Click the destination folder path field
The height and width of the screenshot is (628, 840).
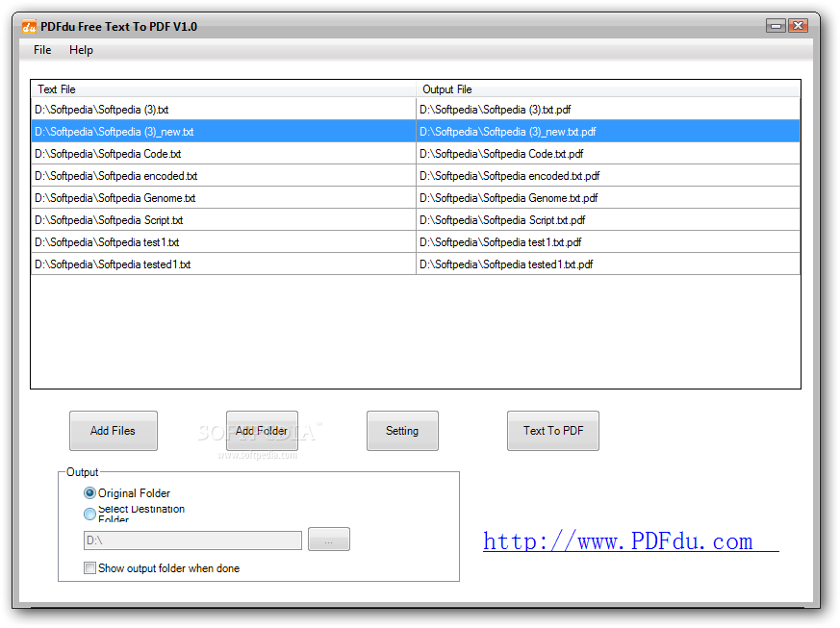pos(192,540)
